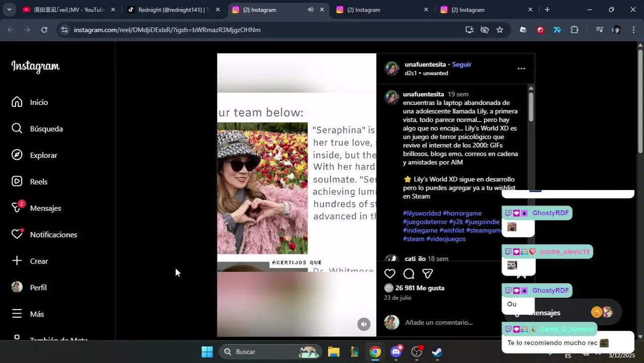Click the Crear plus icon
Viewport: 644px width, 363px height.
point(17,261)
